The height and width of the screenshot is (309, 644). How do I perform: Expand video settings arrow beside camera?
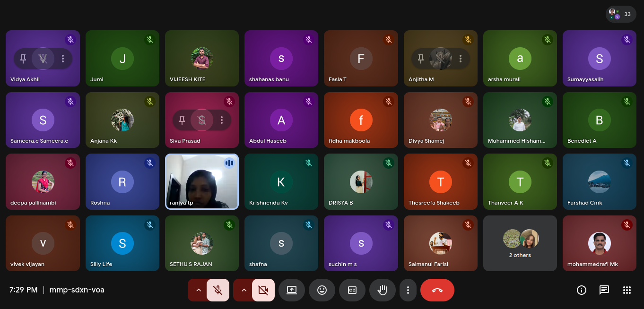click(244, 290)
